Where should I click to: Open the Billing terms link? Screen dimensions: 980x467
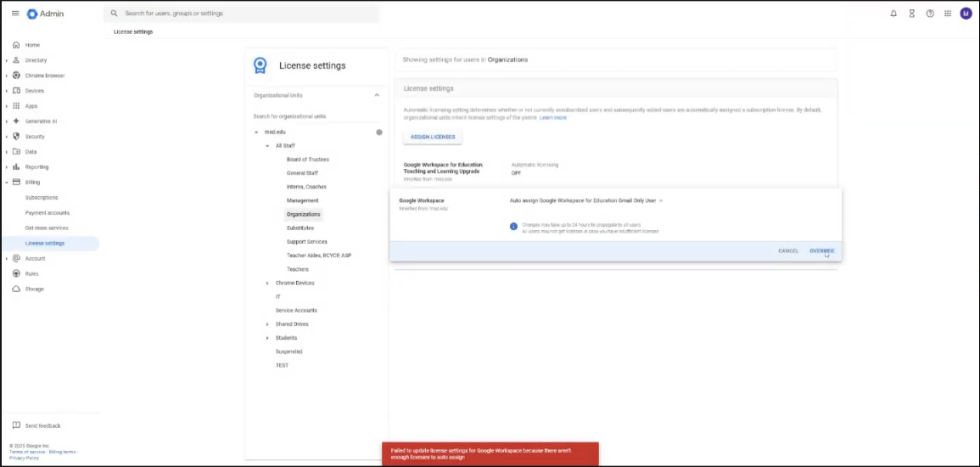pos(62,452)
